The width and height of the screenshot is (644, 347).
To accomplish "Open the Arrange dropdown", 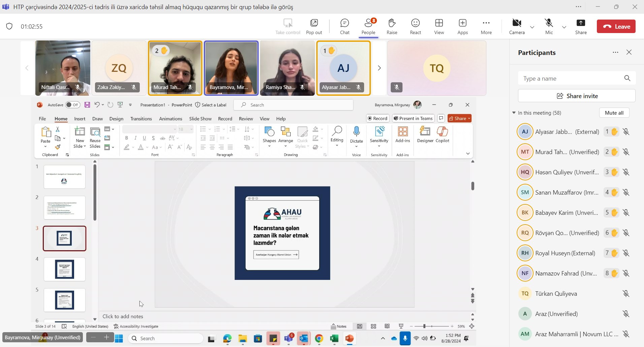I will pos(286,137).
